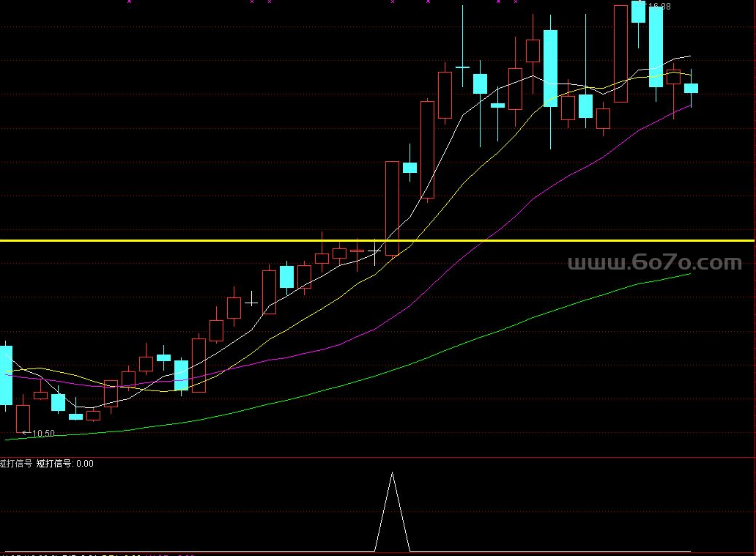Select the 短打信号: 0.00 indicator value

tap(65, 464)
